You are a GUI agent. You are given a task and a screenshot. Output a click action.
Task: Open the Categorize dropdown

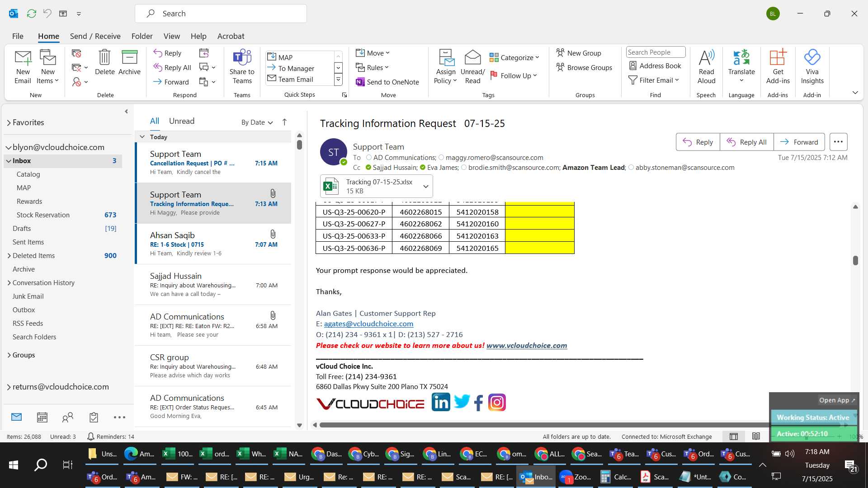[x=514, y=57]
